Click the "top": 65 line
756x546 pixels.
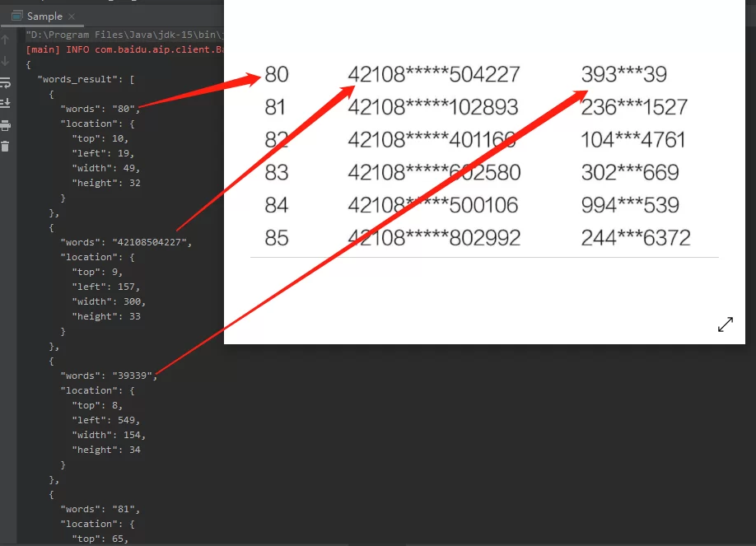pyautogui.click(x=100, y=539)
